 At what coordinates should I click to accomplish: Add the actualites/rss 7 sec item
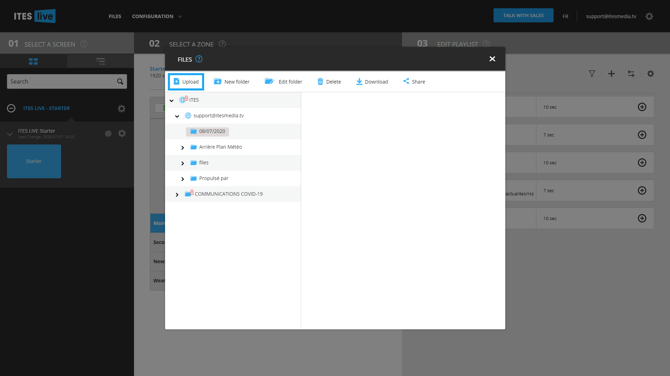pyautogui.click(x=642, y=190)
